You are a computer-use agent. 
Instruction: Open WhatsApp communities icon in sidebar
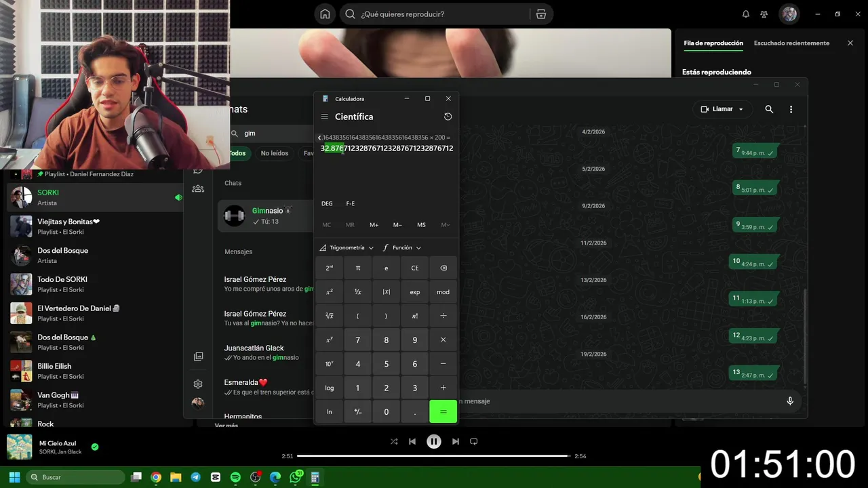coord(198,189)
